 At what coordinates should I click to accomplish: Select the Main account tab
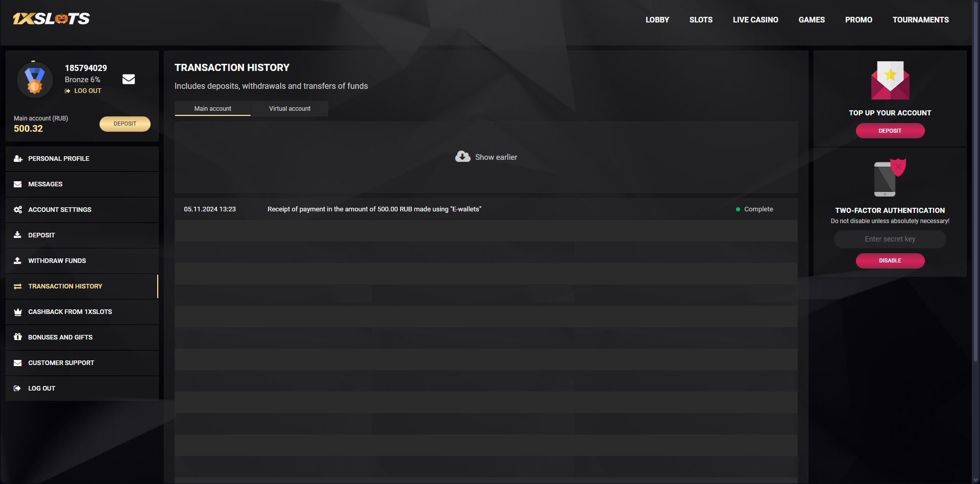(x=212, y=109)
